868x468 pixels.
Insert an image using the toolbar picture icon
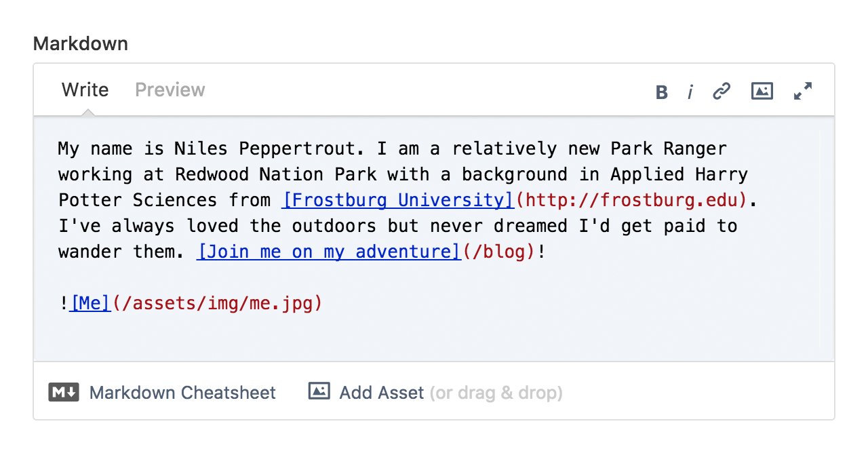pos(762,91)
